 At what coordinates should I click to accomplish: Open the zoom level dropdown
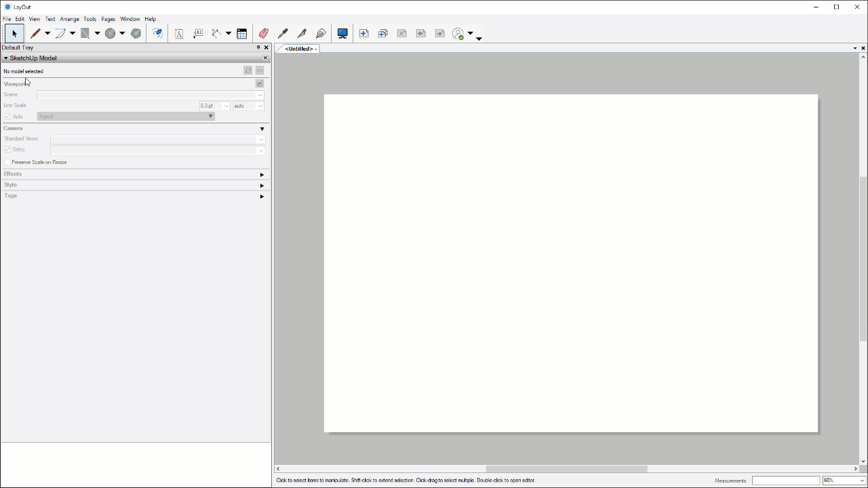(x=861, y=481)
